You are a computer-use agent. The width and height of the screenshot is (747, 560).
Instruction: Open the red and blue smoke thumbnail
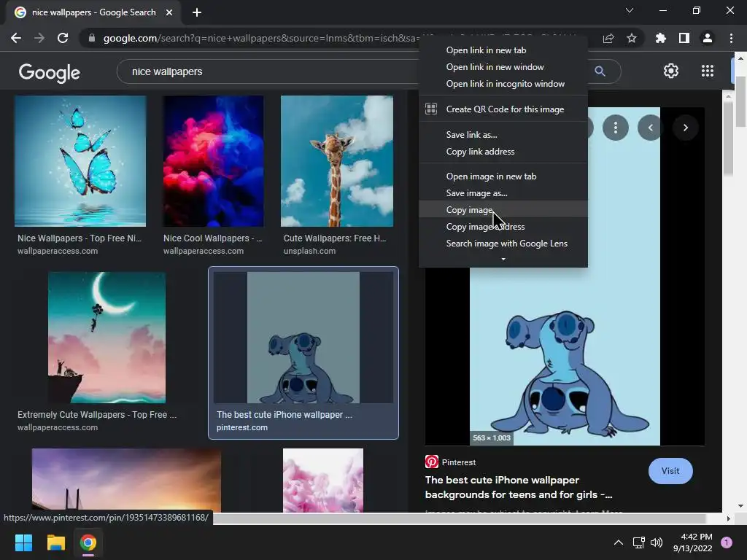click(x=213, y=161)
